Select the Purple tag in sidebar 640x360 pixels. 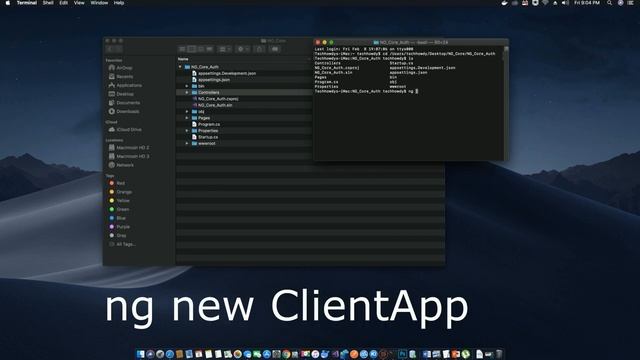(120, 227)
